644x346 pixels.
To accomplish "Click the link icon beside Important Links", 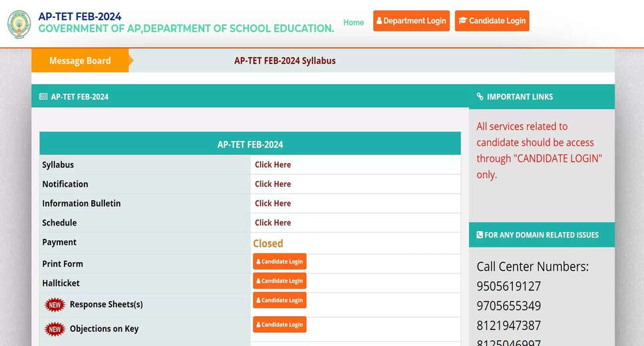I will click(x=480, y=96).
